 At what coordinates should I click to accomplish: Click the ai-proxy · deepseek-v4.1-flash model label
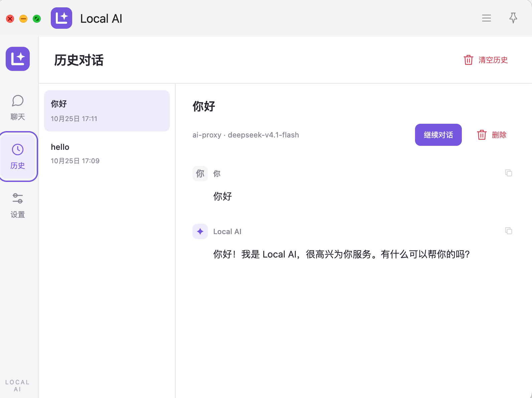coord(246,135)
